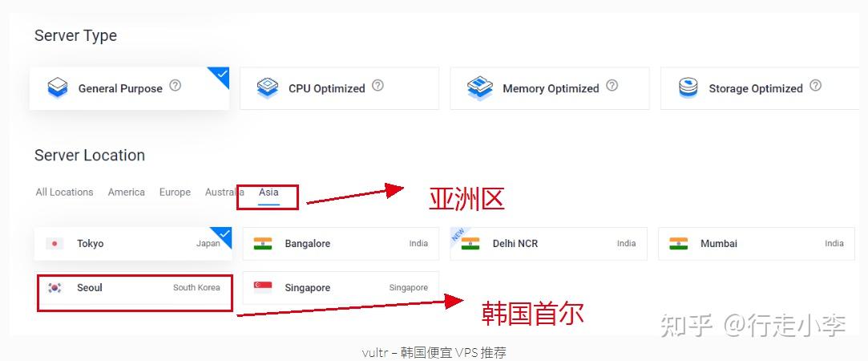Open help icon beside Memory Optimized
Screen dimensions: 868x361
612,86
